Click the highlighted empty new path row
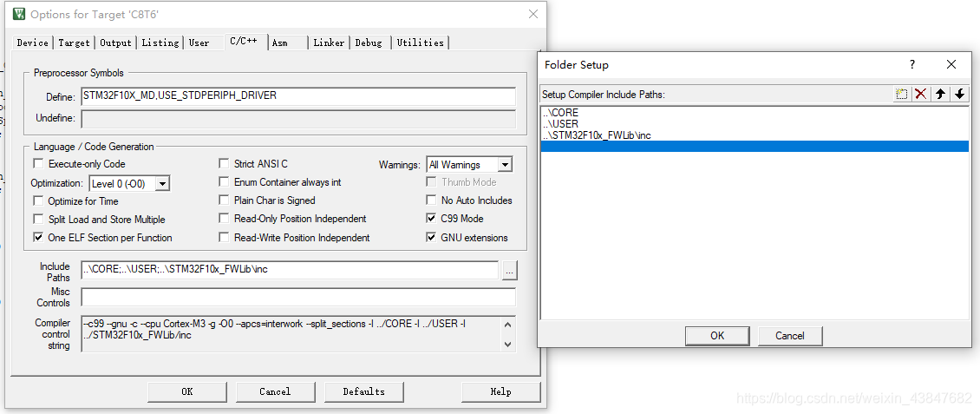 click(x=755, y=147)
